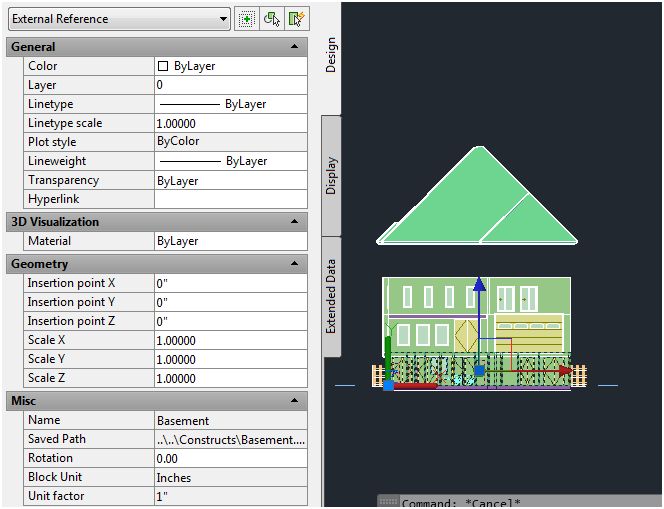Click the Select Objects icon
This screenshot has height=509, width=664.
coord(272,19)
